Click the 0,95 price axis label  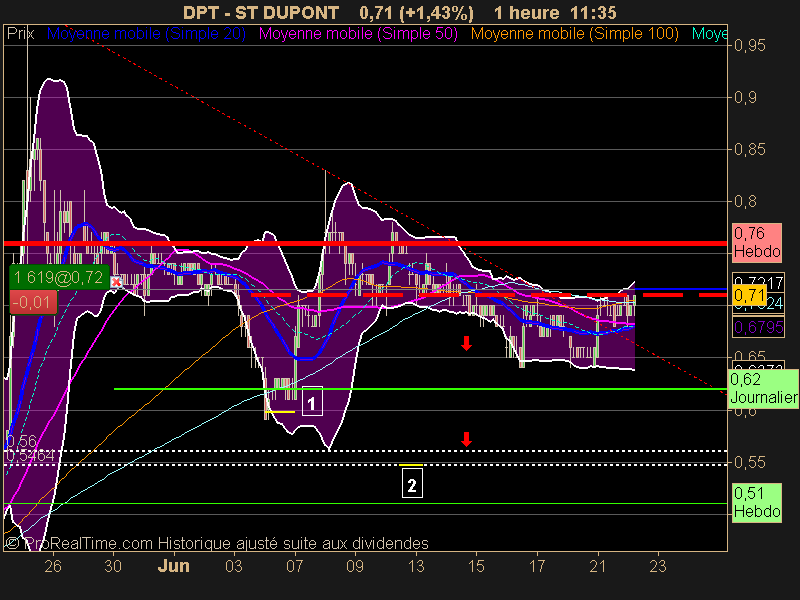point(749,45)
